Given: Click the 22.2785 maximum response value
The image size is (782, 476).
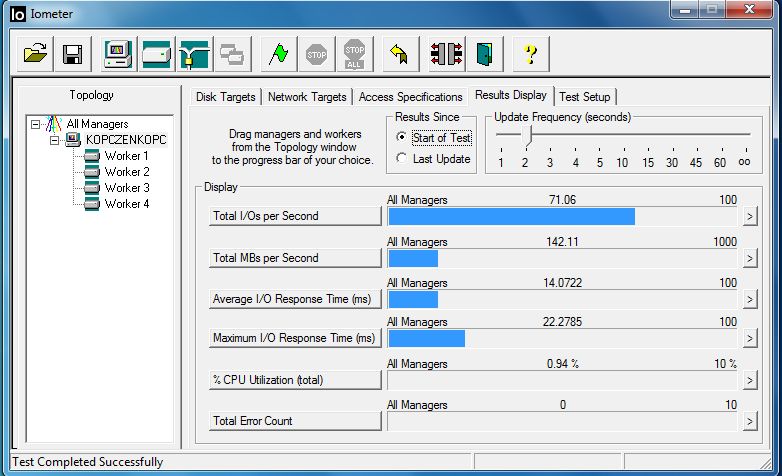Looking at the screenshot, I should (562, 322).
